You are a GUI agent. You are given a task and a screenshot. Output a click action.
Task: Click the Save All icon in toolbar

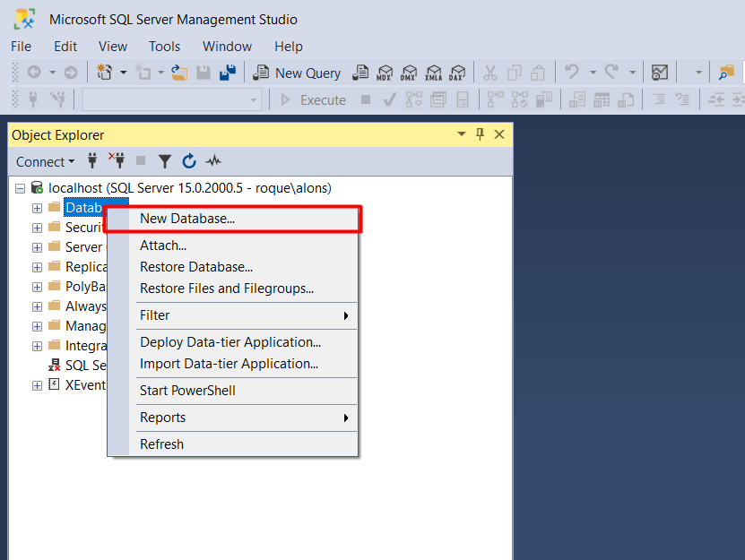tap(228, 73)
